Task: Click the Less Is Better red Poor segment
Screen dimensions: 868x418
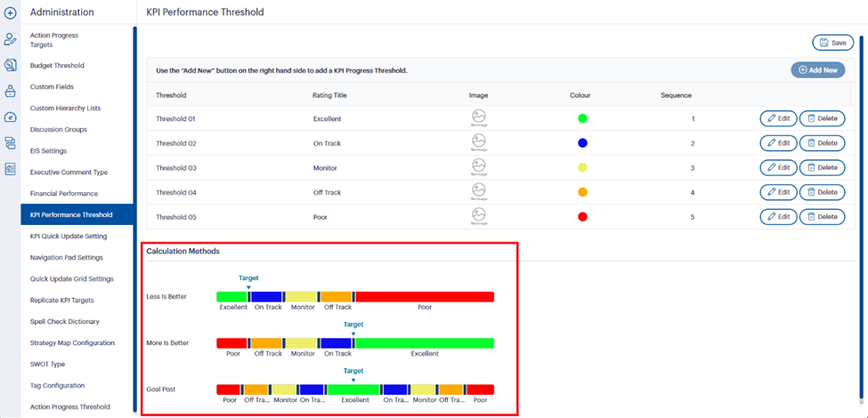Action: pyautogui.click(x=425, y=297)
